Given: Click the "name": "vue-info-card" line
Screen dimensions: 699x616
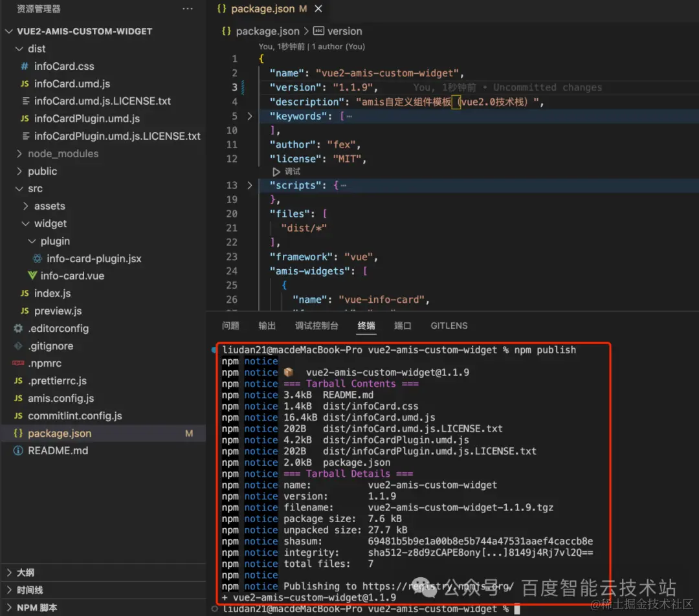Looking at the screenshot, I should click(x=361, y=300).
